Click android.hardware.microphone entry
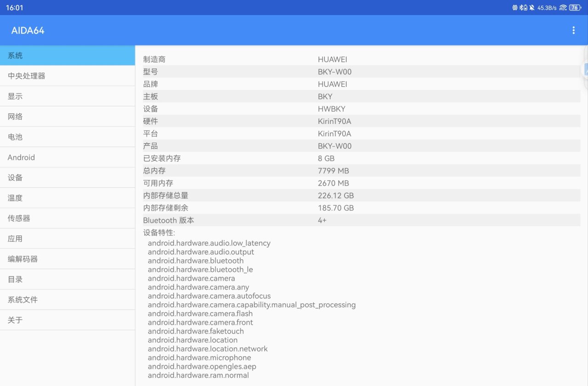Image resolution: width=588 pixels, height=386 pixels. (199, 358)
